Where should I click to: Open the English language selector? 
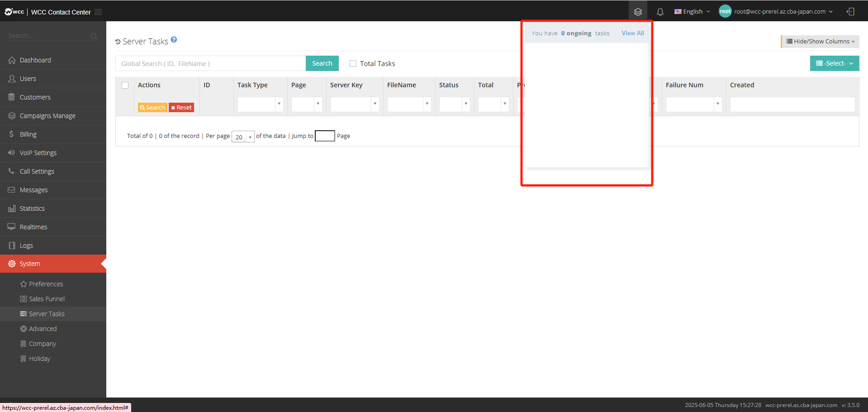[692, 12]
